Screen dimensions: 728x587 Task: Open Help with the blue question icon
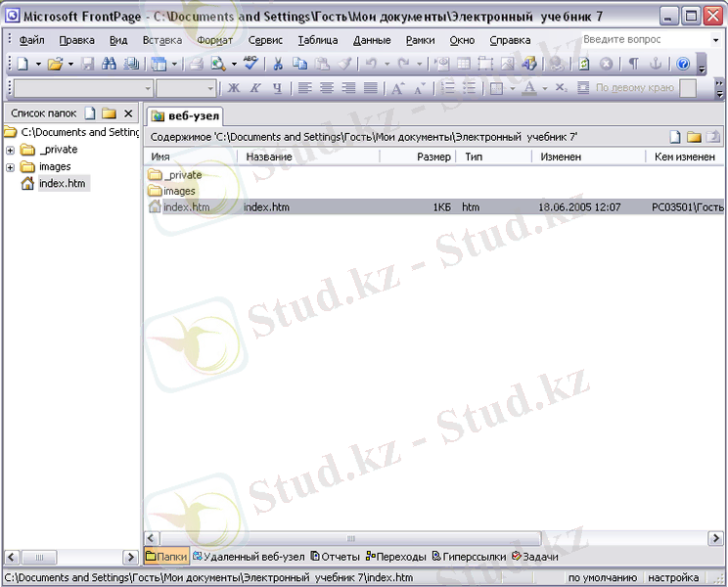[683, 64]
